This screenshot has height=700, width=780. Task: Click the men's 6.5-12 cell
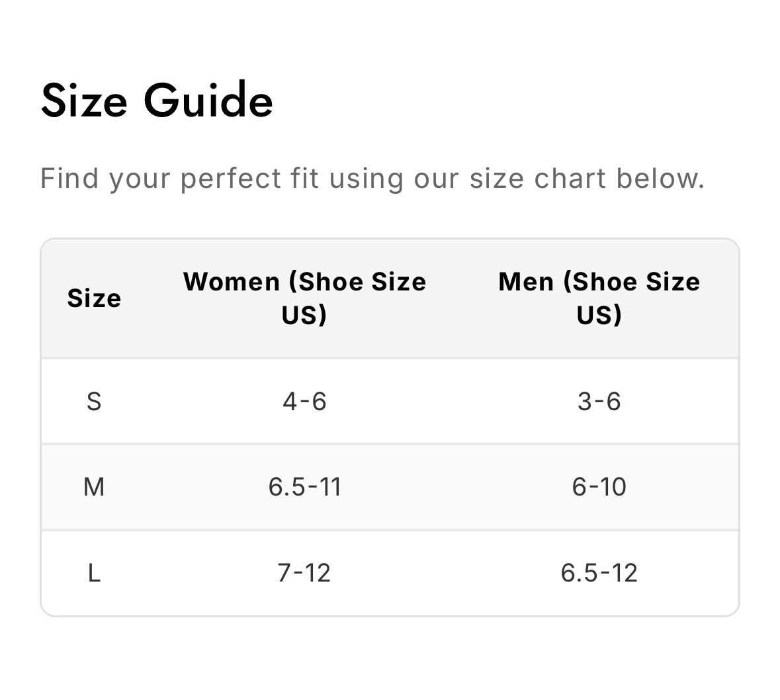(599, 573)
